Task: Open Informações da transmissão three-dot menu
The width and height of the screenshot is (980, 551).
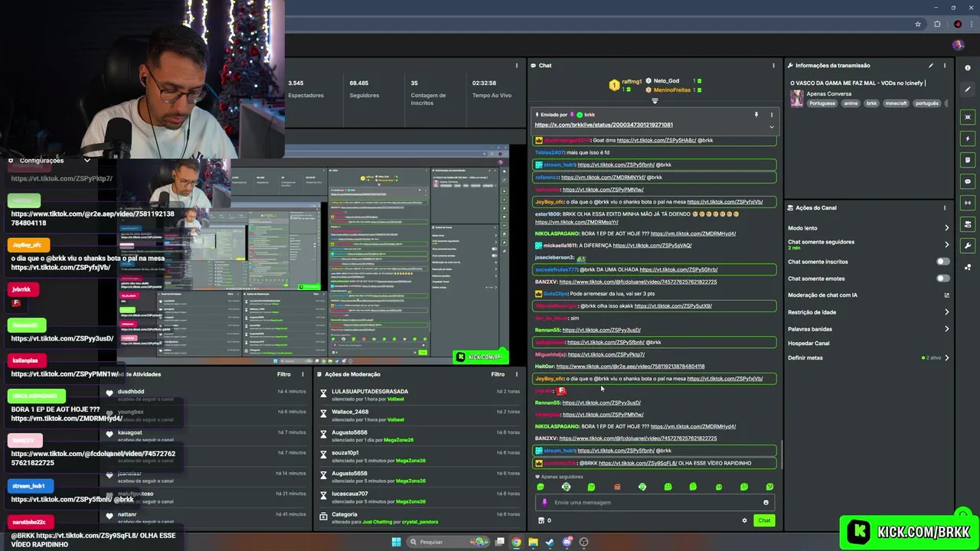Action: (945, 66)
